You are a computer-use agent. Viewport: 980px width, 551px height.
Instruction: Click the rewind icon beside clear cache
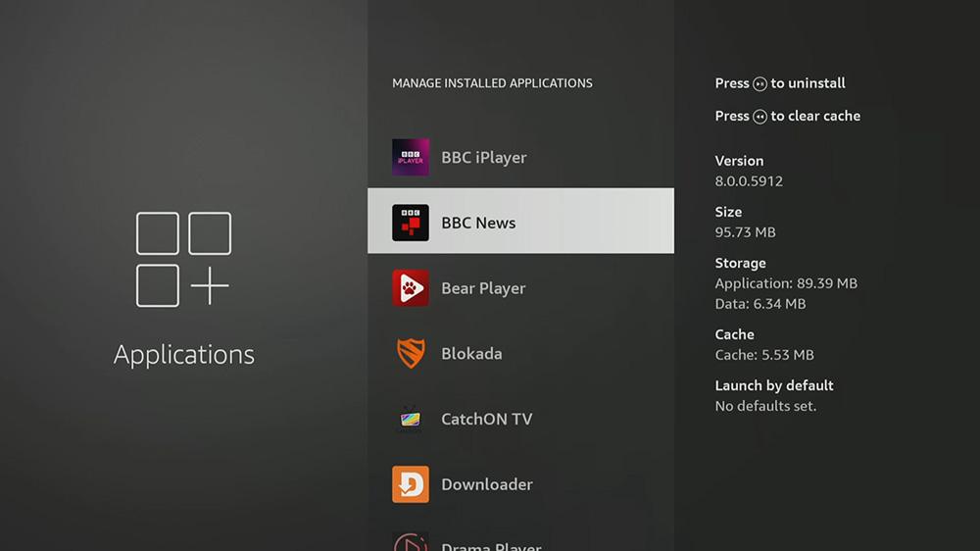click(760, 117)
